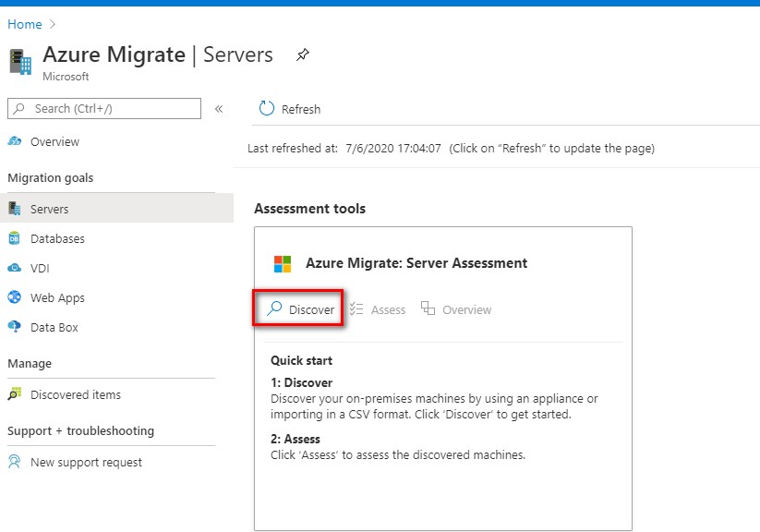This screenshot has width=760, height=532.
Task: Click the Refresh circular arrow icon
Action: 267,109
